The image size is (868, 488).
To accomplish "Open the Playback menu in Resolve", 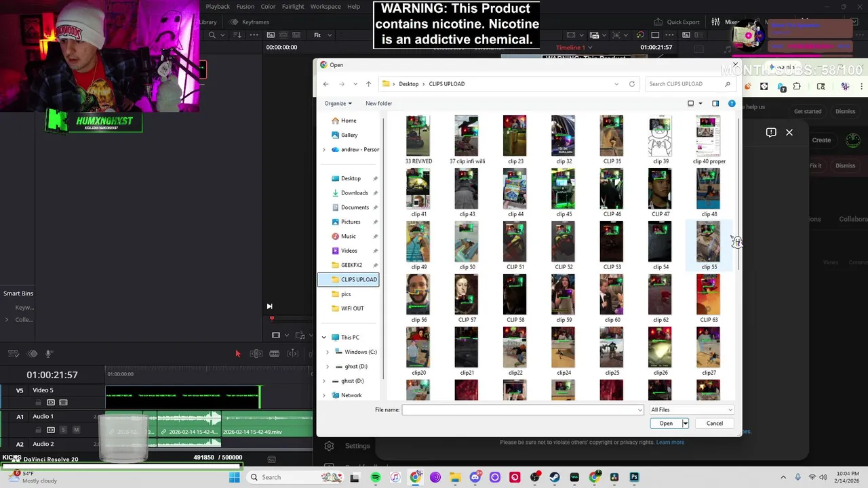I will [x=218, y=7].
